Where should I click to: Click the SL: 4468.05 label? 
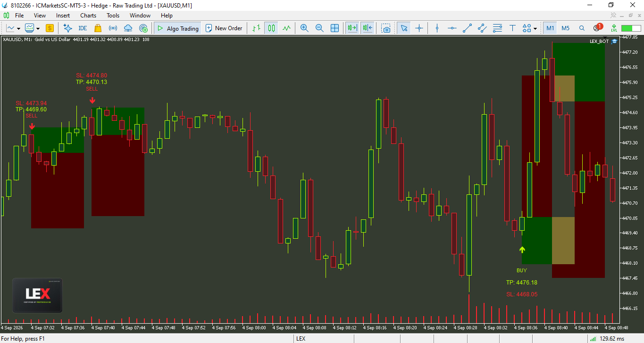point(522,294)
